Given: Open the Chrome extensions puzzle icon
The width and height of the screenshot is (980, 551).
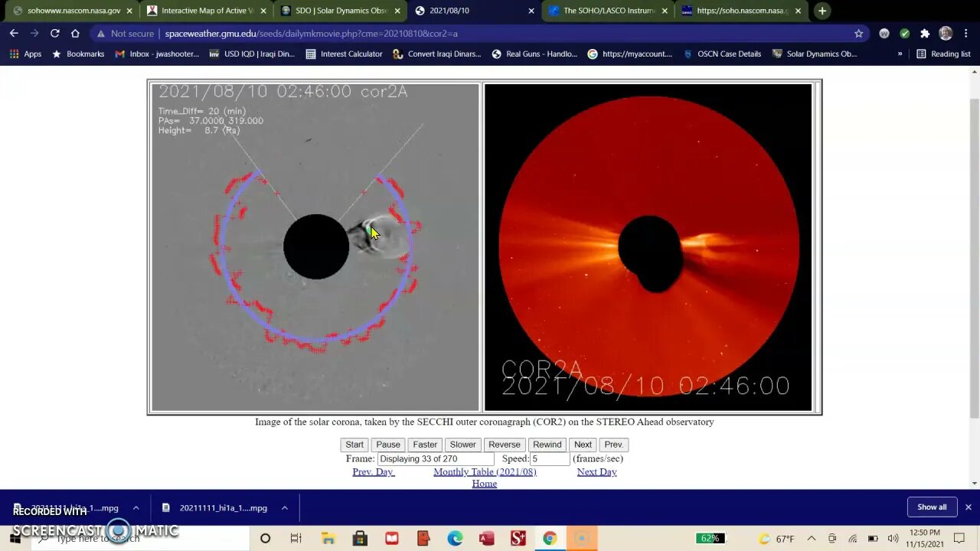Looking at the screenshot, I should [x=925, y=34].
